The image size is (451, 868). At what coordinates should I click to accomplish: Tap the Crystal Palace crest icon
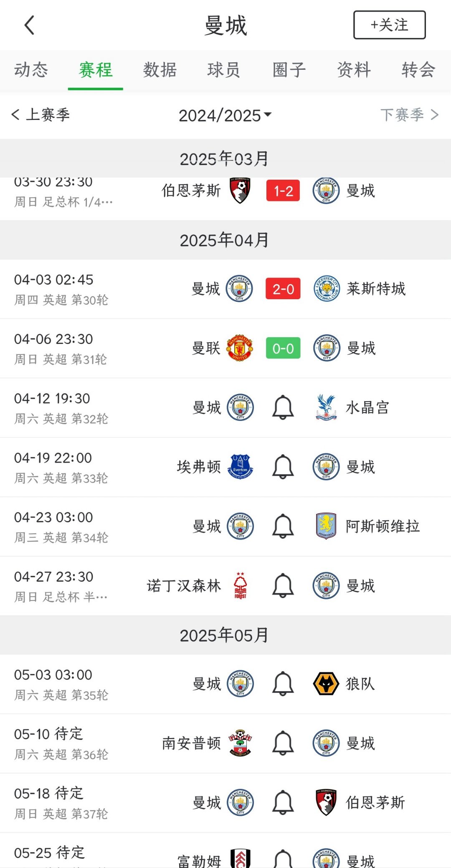tap(326, 407)
